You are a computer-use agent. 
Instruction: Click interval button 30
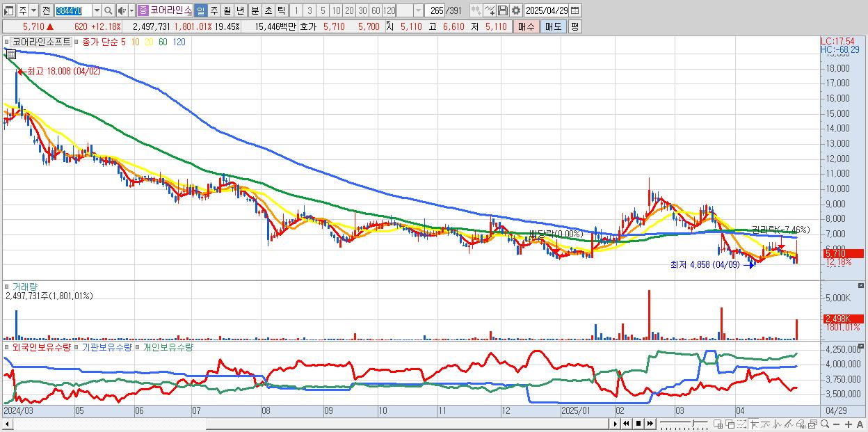(x=362, y=11)
